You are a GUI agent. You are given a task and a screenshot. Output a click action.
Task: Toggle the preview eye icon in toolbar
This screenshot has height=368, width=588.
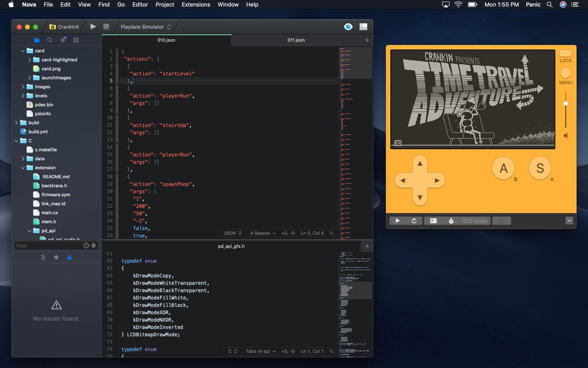[348, 27]
